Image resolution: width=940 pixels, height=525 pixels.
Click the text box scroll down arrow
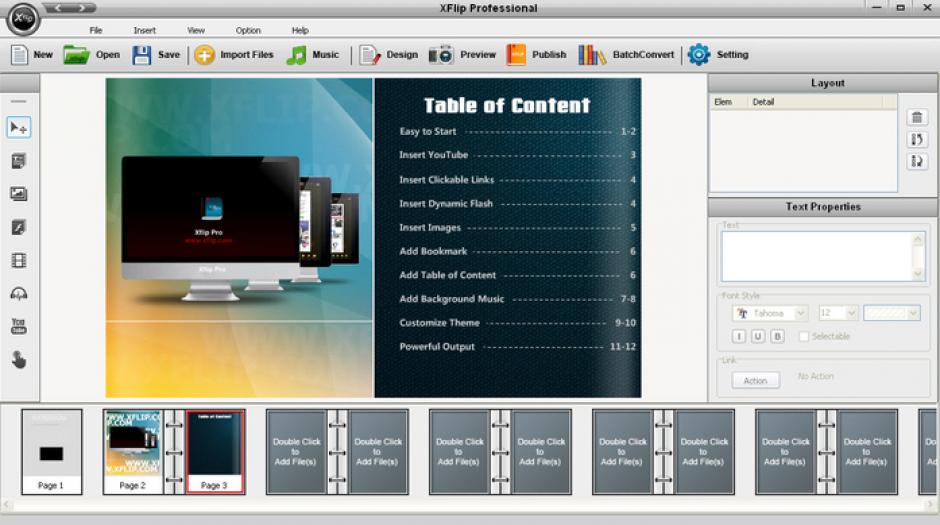point(918,274)
